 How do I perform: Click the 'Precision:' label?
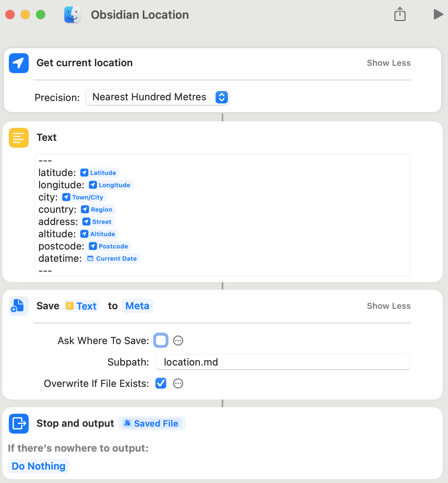click(57, 98)
